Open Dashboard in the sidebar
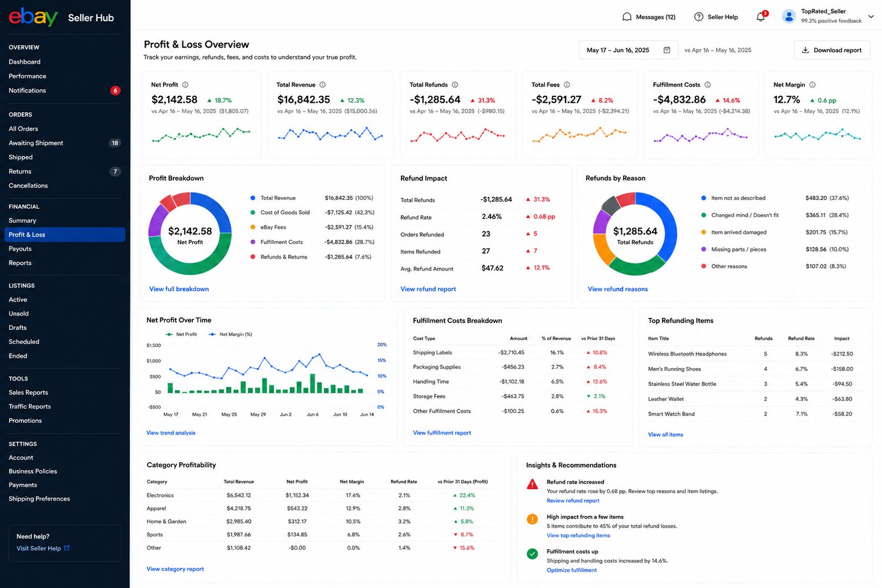882x588 pixels. (25, 62)
